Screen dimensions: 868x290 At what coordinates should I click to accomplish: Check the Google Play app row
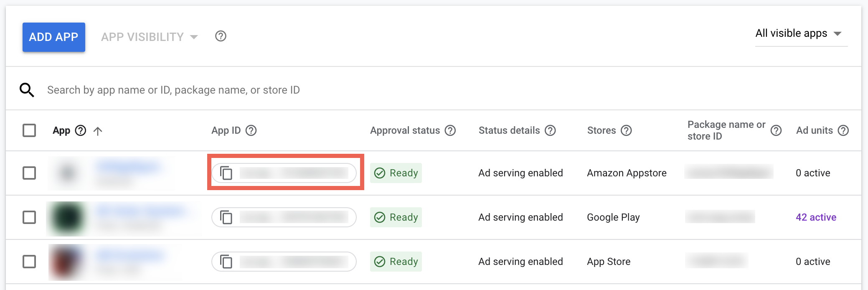point(29,217)
